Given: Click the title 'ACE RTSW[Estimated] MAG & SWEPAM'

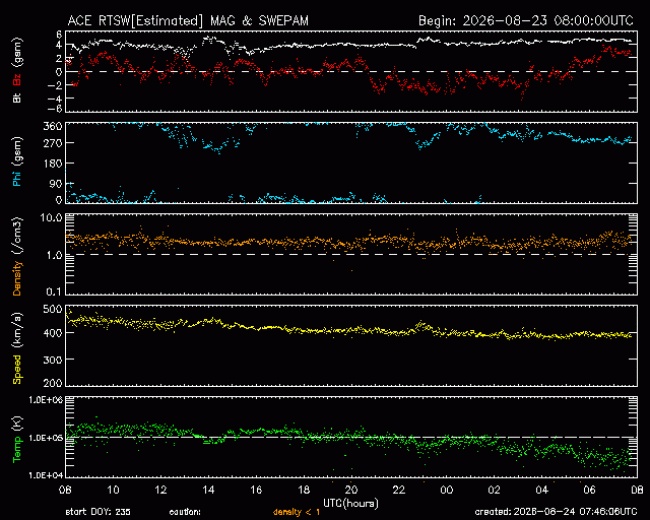Looking at the screenshot, I should point(188,21).
